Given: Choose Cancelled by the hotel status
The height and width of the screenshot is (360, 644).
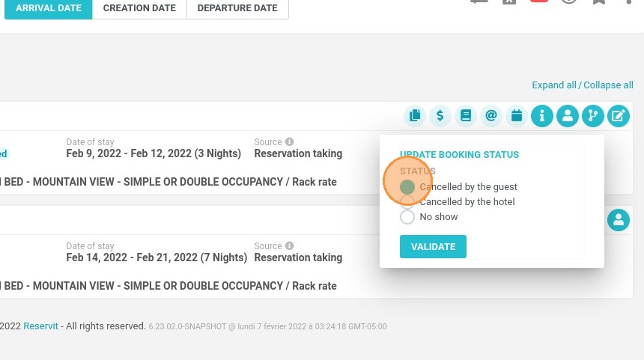Looking at the screenshot, I should click(407, 201).
